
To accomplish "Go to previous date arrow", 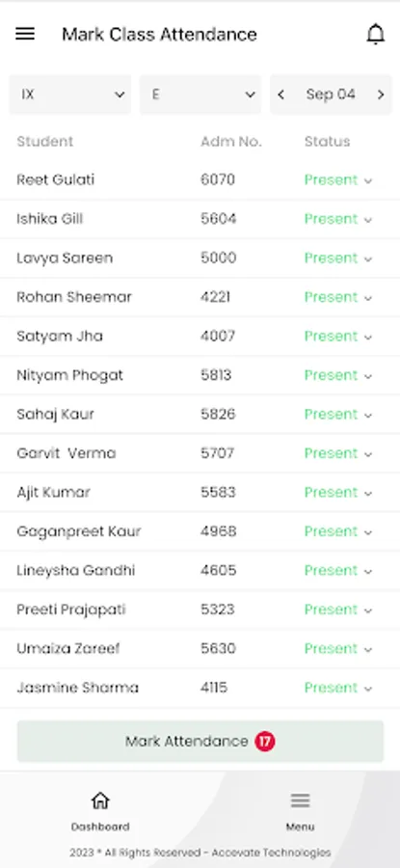I will pyautogui.click(x=281, y=95).
